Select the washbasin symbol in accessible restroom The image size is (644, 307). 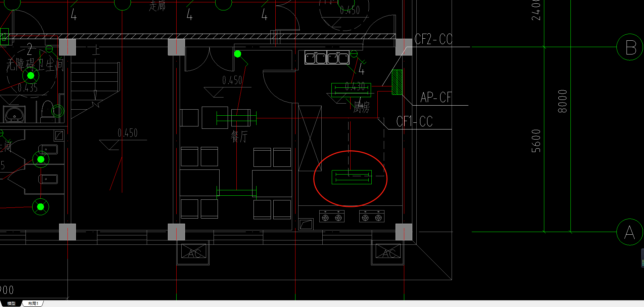[14, 114]
